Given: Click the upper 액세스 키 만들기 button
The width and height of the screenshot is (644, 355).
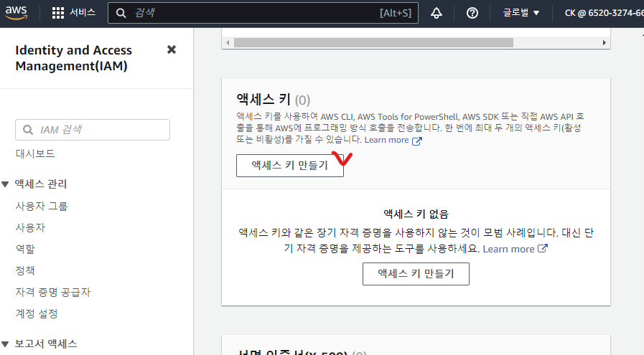Looking at the screenshot, I should click(290, 166).
